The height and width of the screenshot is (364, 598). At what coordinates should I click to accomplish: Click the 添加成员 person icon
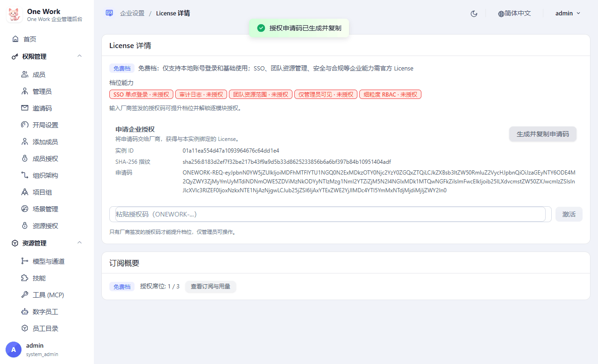(25, 142)
